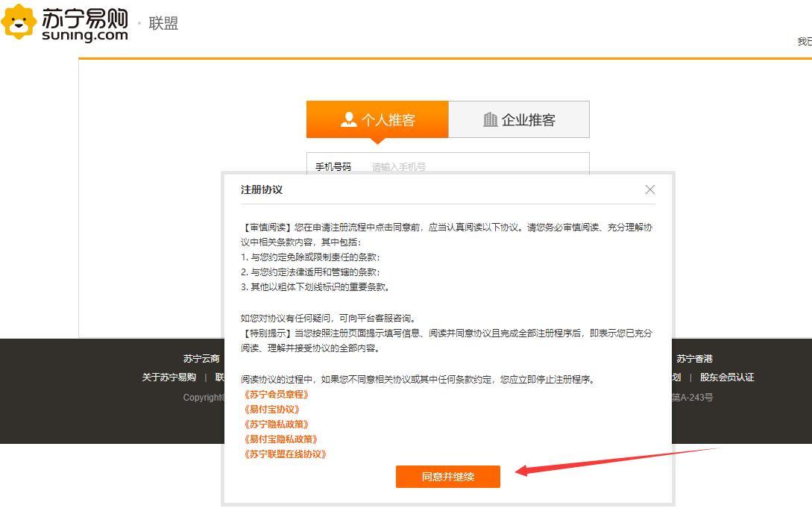Select the 个人推客 tab

click(377, 119)
